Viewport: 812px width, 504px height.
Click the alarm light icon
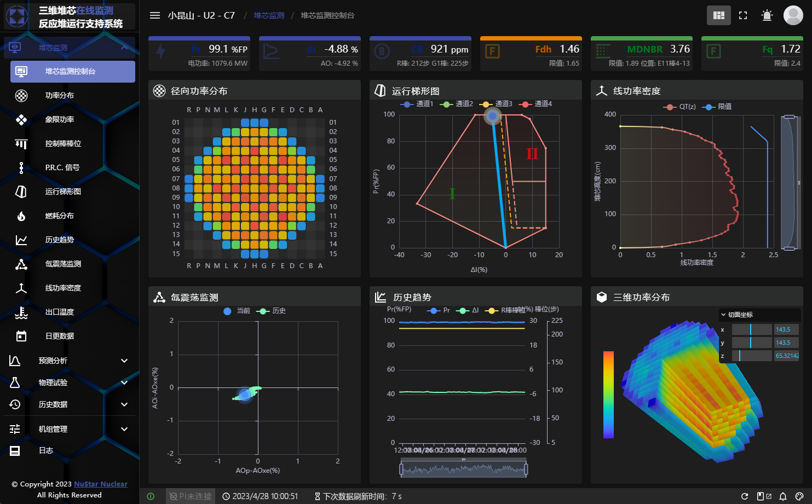click(767, 15)
